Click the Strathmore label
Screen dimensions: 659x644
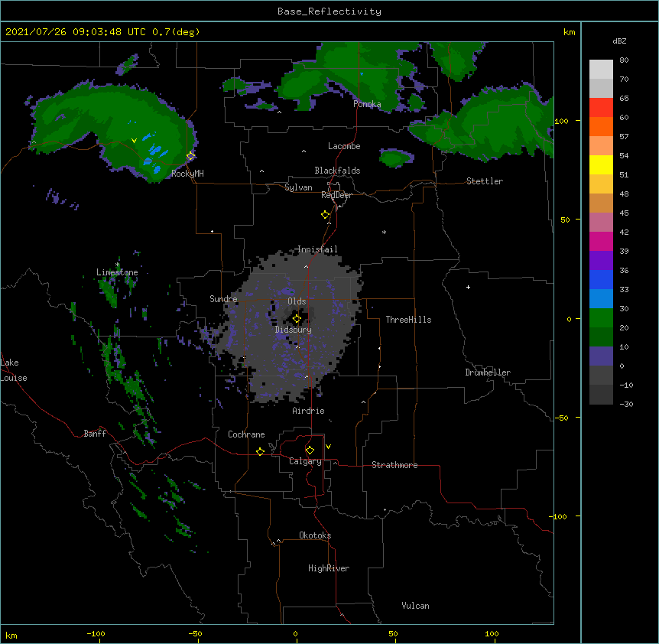[x=394, y=465]
